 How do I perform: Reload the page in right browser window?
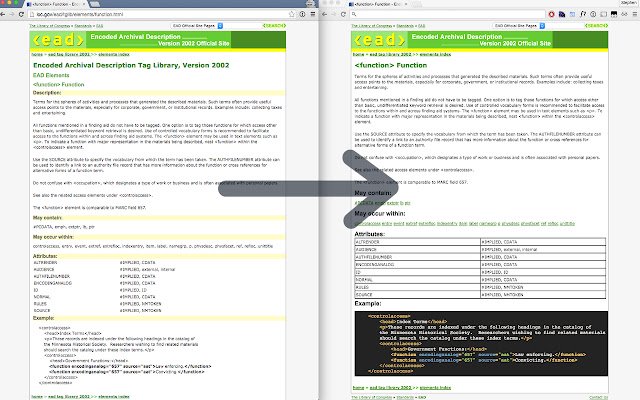[x=343, y=14]
